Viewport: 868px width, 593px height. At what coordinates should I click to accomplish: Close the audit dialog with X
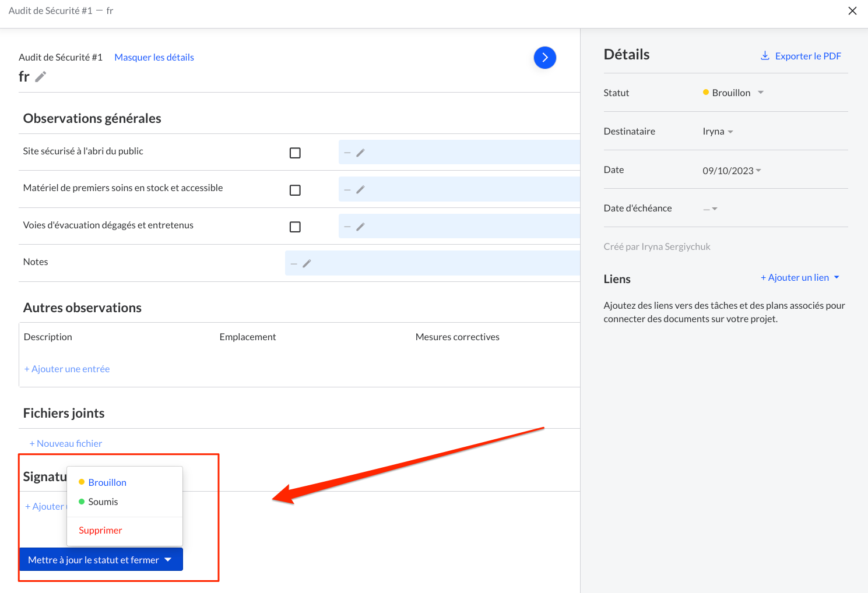852,11
